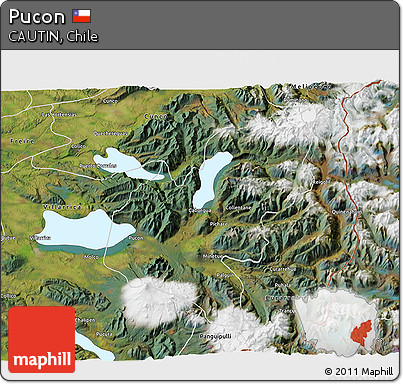Select the 'Quecheregues' map label

click(x=110, y=133)
